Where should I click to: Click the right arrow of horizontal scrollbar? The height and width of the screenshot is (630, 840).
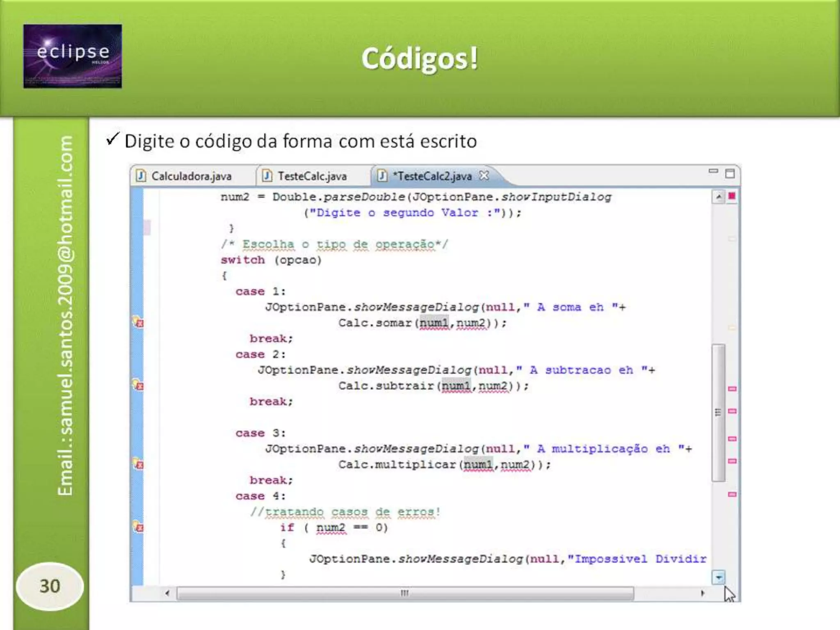703,593
